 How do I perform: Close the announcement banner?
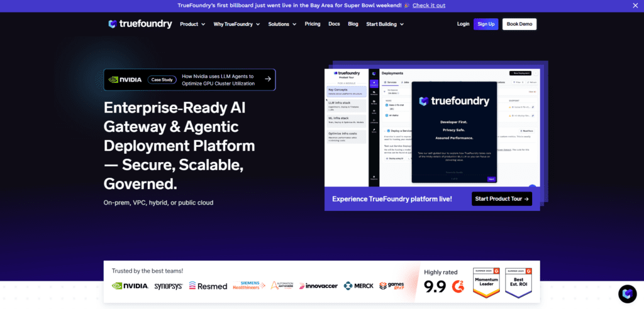pyautogui.click(x=635, y=5)
